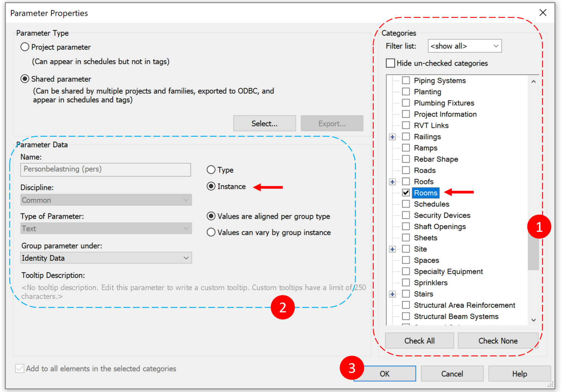Check the Stairs category checkbox
Image resolution: width=565 pixels, height=392 pixels.
tap(406, 294)
